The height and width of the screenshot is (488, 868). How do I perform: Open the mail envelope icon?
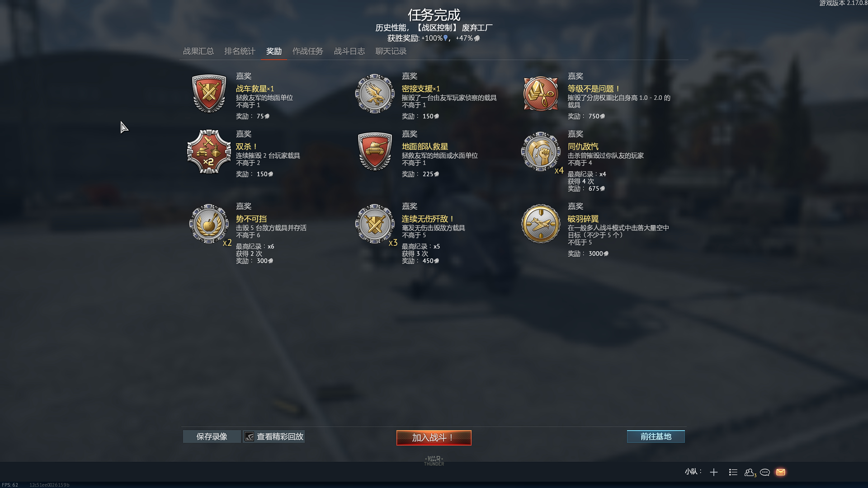coord(781,472)
